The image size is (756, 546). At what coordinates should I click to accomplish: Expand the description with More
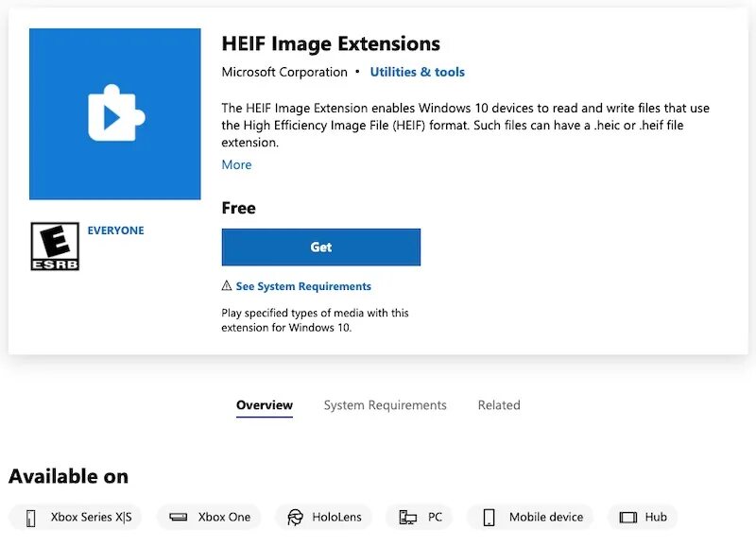pos(236,164)
